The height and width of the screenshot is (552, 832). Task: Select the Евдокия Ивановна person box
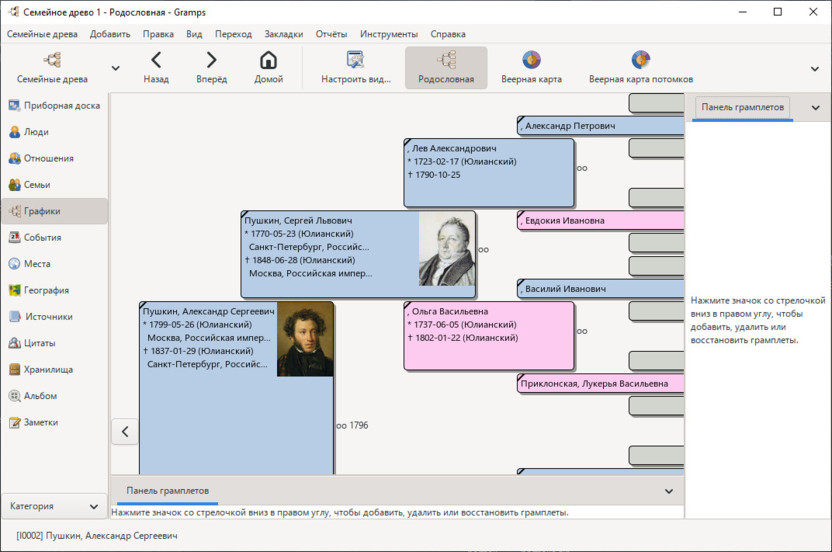pos(601,220)
